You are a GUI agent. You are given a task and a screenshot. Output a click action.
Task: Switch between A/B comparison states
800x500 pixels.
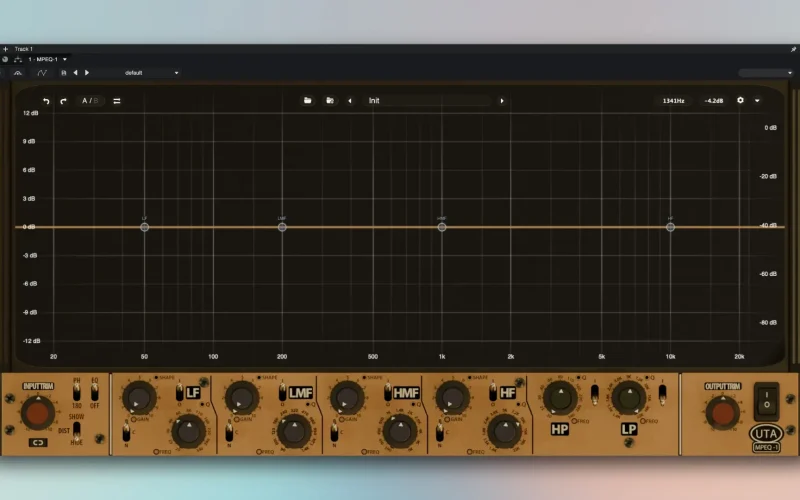(90, 101)
